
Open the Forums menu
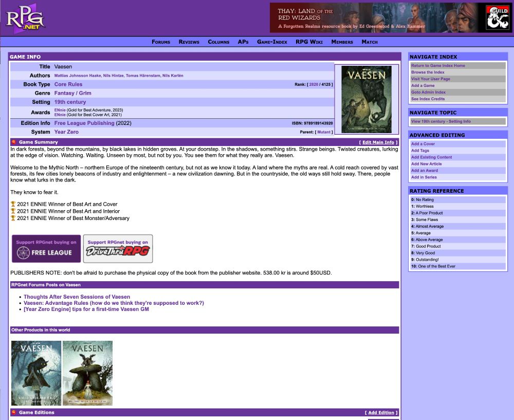click(161, 42)
